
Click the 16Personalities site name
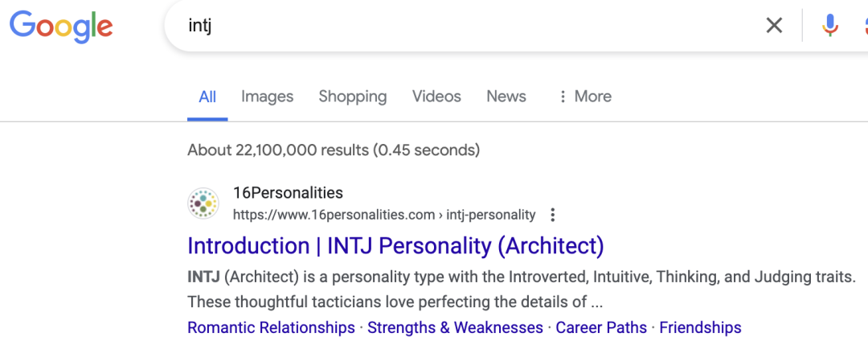288,193
